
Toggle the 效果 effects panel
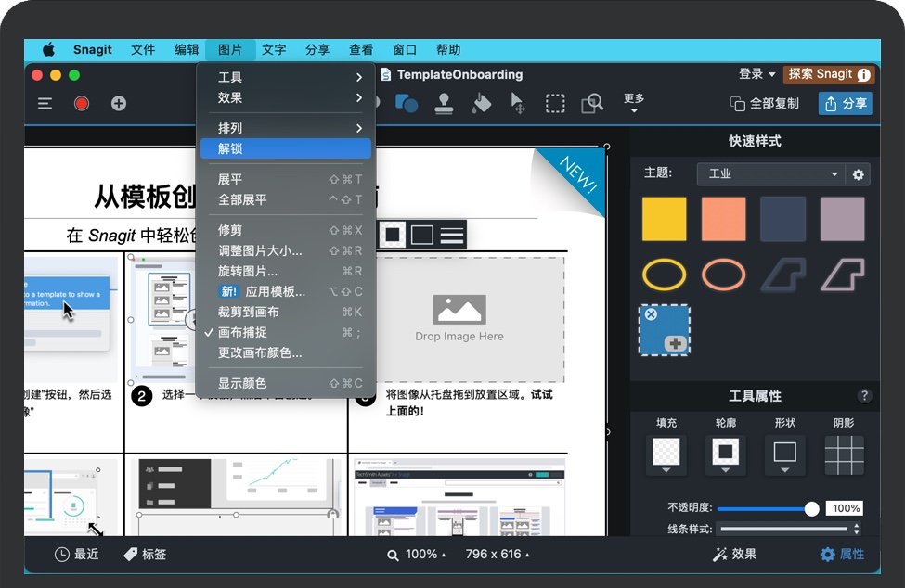click(734, 555)
